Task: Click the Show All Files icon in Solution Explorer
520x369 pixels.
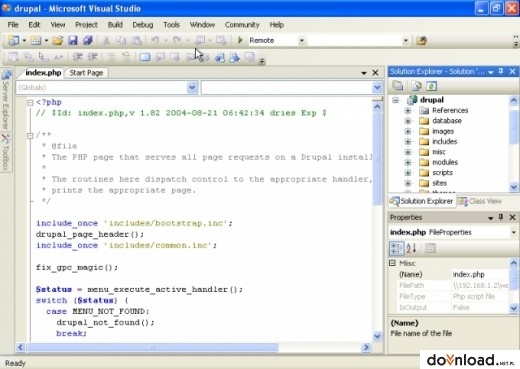Action: point(416,86)
